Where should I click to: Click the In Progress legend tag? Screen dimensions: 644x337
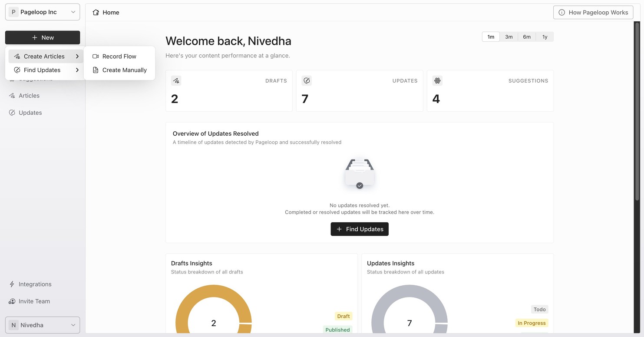point(532,323)
